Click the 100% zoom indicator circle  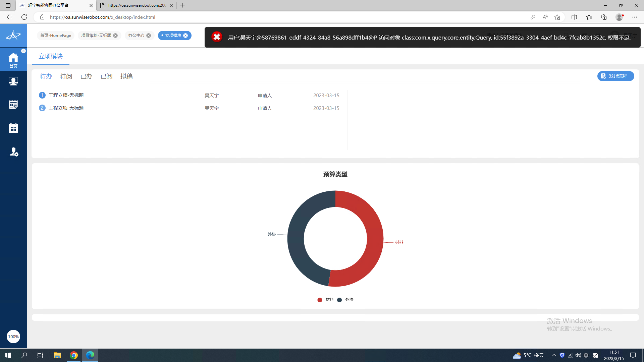click(13, 337)
